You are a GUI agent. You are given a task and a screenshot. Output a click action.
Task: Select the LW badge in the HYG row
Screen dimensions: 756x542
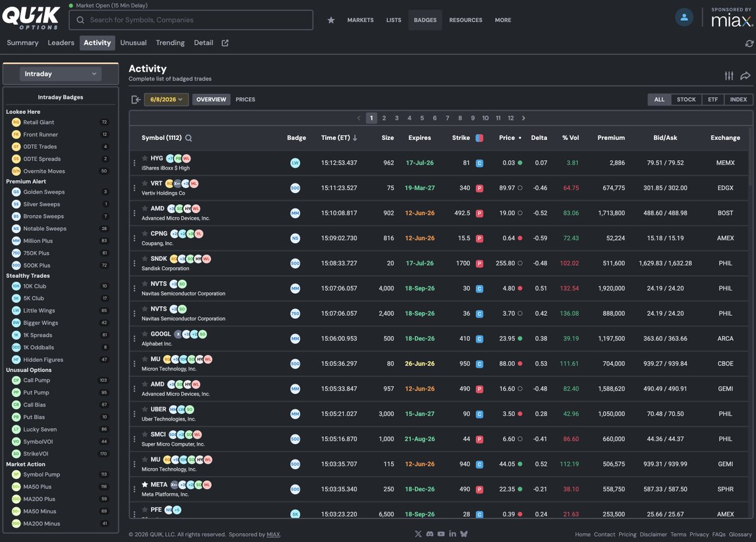coord(295,163)
